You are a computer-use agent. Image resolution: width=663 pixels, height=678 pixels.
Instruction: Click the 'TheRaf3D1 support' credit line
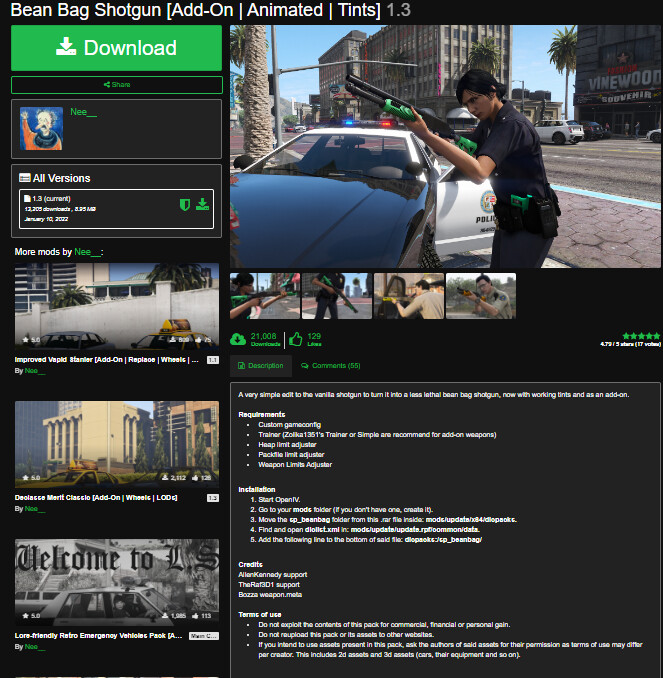269,585
